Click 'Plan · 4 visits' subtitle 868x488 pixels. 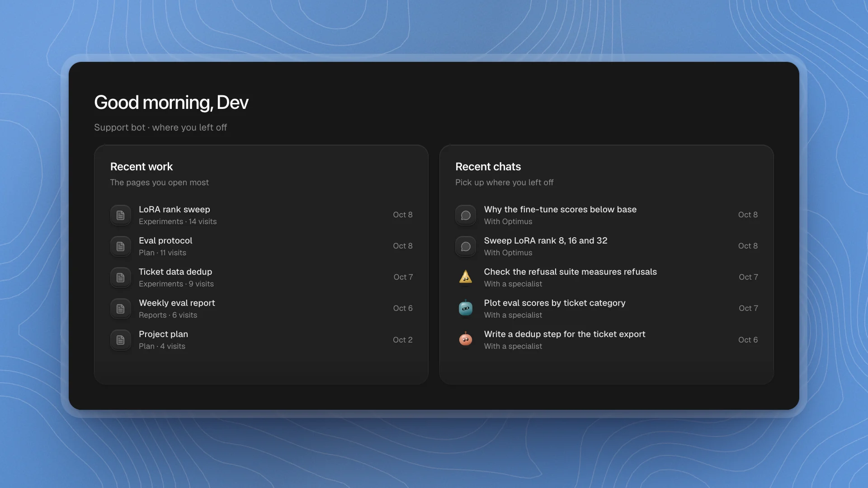point(162,346)
